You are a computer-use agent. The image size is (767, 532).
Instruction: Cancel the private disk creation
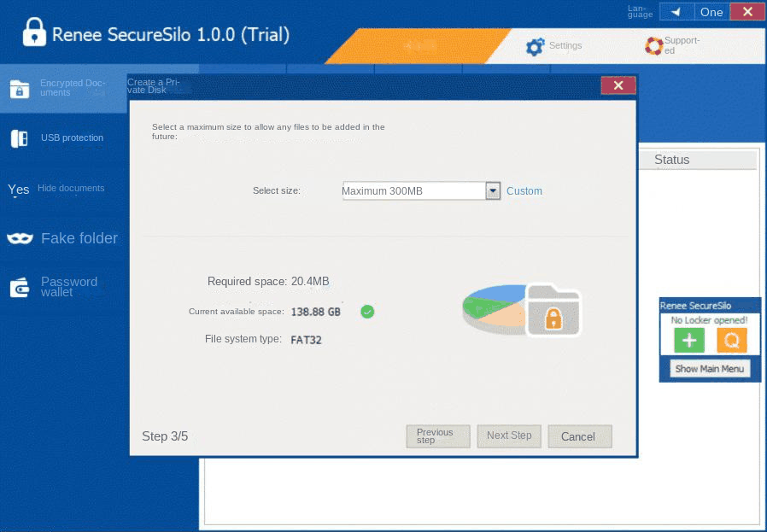pos(579,436)
